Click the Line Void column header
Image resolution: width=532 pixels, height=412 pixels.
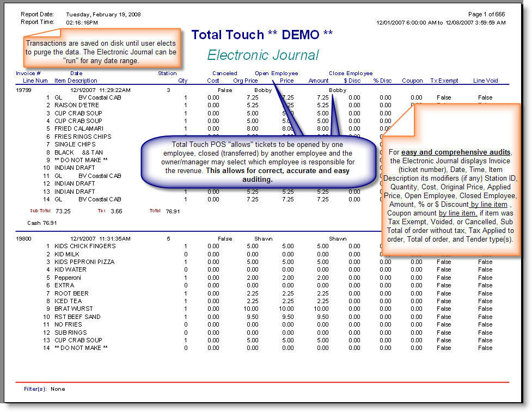485,81
